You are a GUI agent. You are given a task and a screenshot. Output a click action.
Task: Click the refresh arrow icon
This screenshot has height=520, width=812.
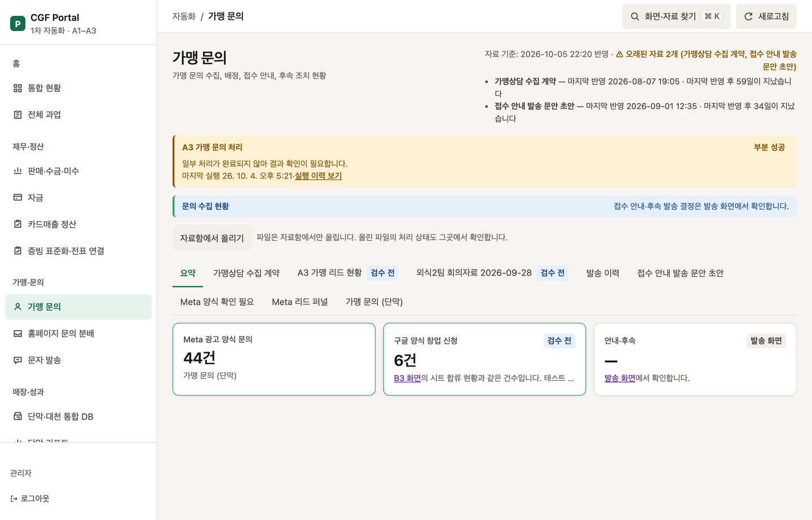pos(748,16)
